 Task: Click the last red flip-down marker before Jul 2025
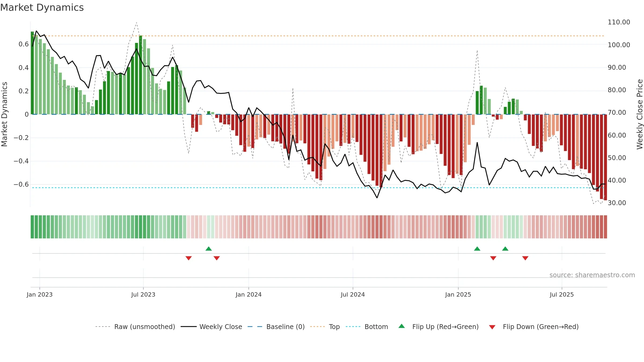(x=525, y=258)
